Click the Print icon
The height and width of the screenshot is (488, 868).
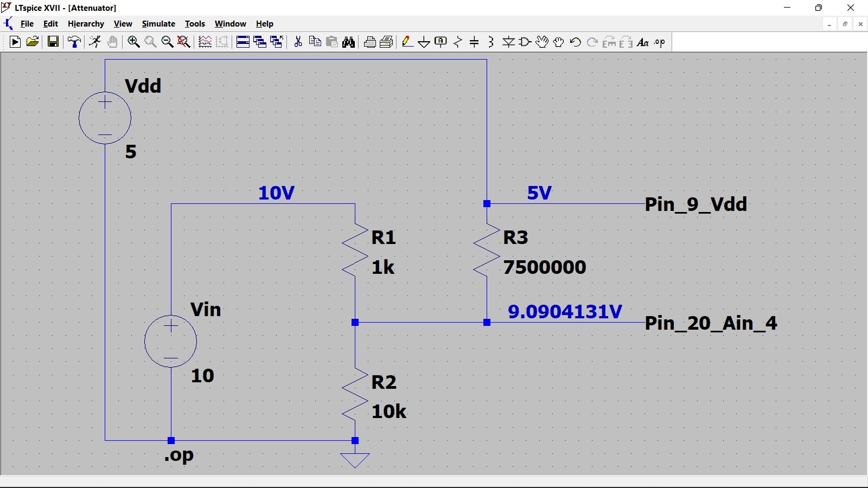(370, 42)
